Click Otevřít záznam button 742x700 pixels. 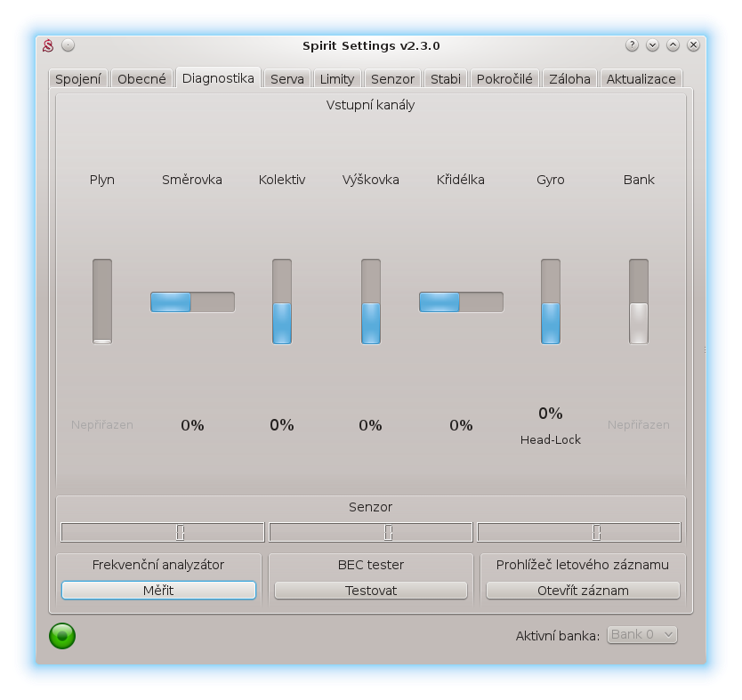point(583,590)
